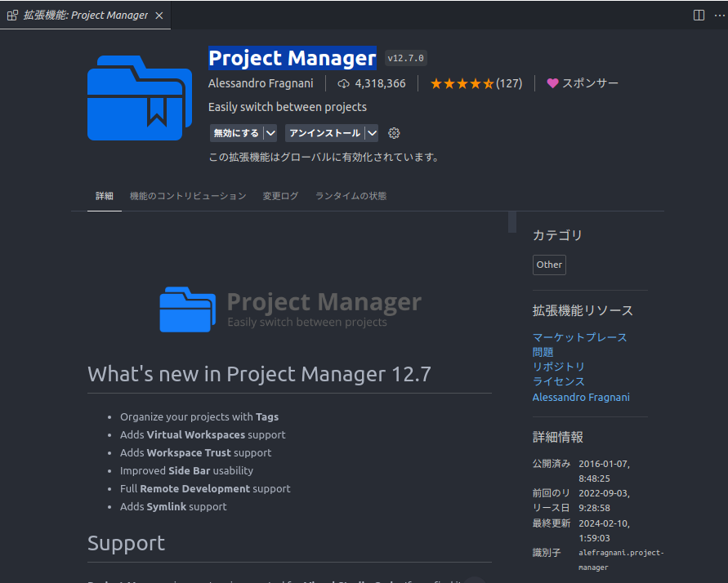Click the identifier alefragnani.project-manager

621,560
